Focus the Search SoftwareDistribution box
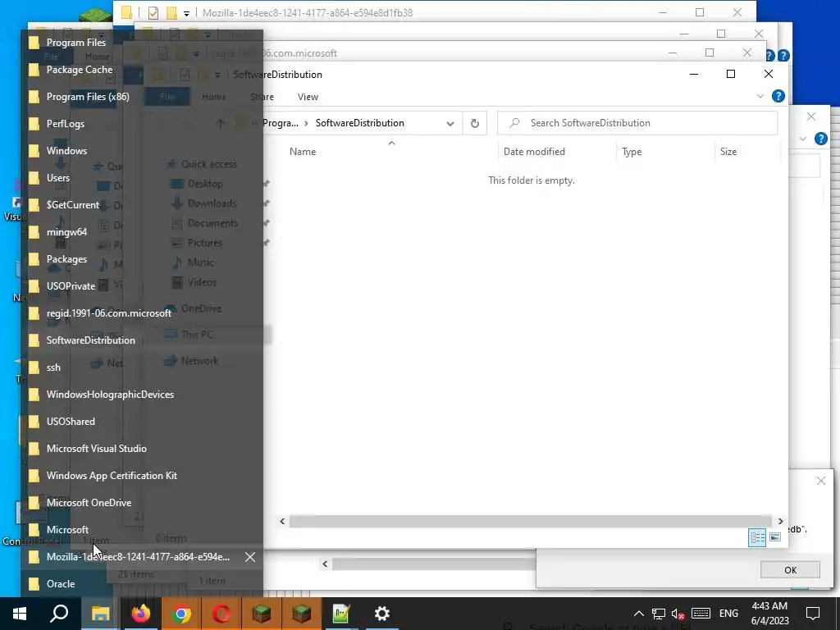 tap(637, 123)
